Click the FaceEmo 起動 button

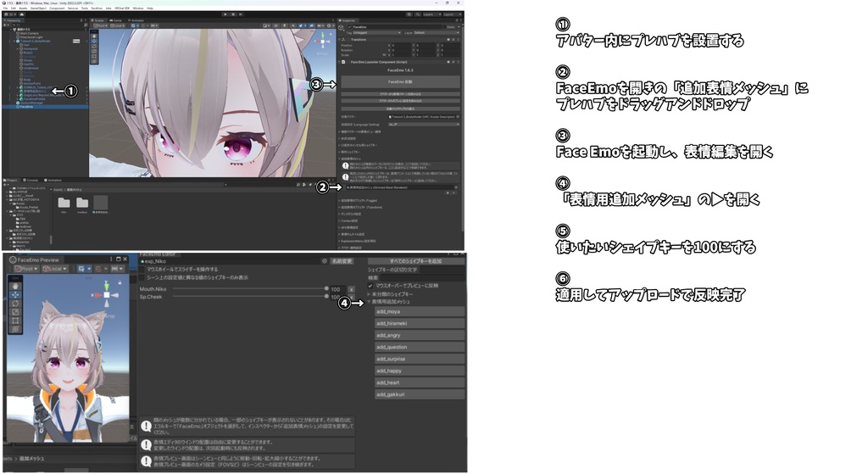[400, 81]
